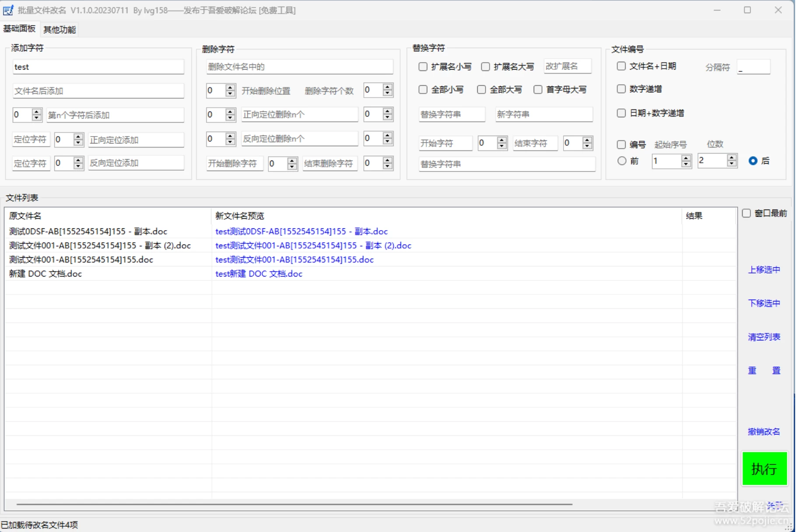Increase the 结束字符 spinner value
The width and height of the screenshot is (796, 532).
pyautogui.click(x=587, y=140)
